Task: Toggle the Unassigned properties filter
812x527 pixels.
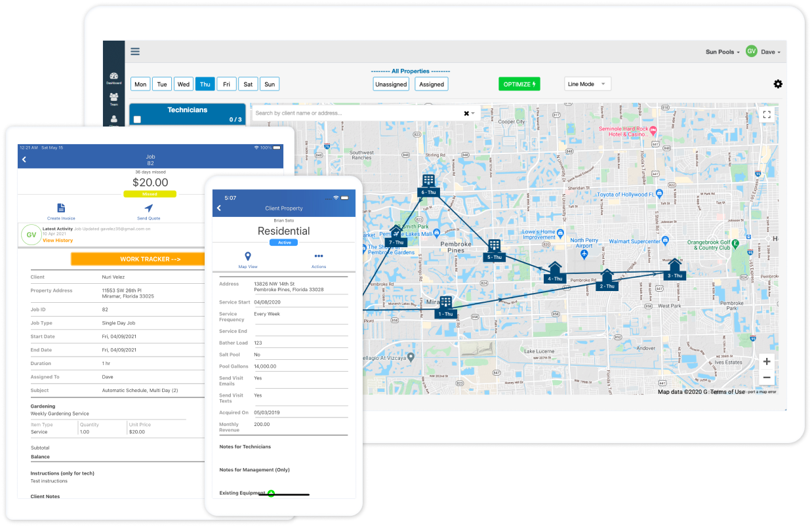Action: pyautogui.click(x=391, y=84)
